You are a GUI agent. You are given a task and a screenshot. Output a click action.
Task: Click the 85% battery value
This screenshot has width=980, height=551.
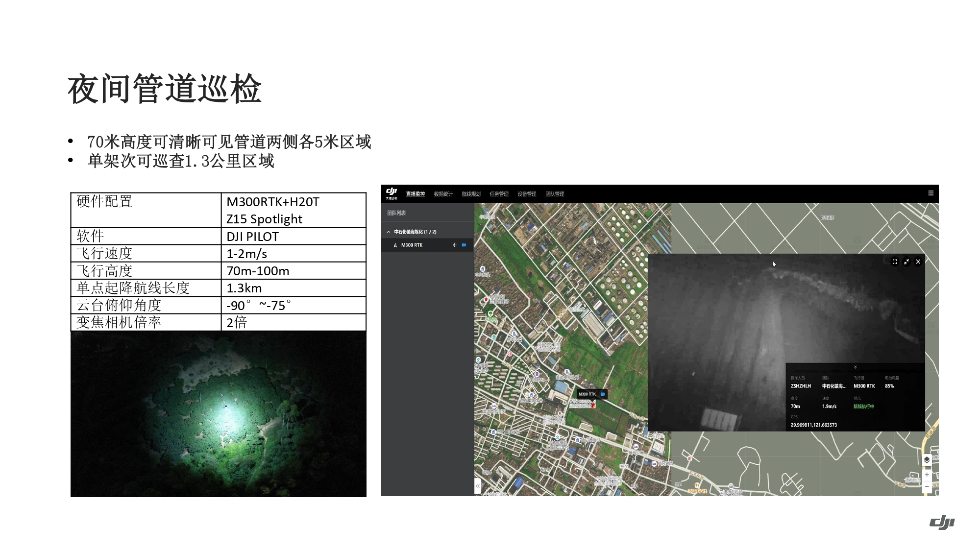[889, 386]
